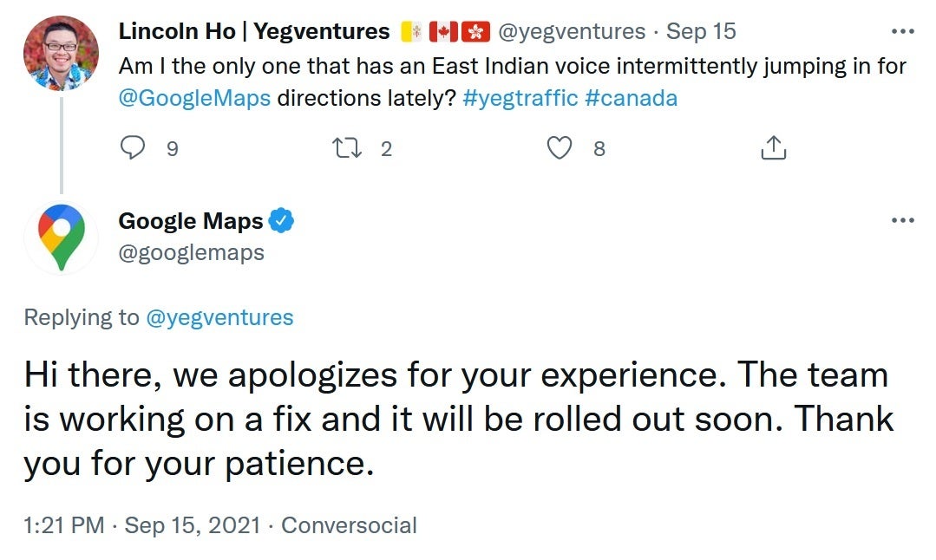Click the @yegventures handle beside name
This screenshot has width=936, height=560.
click(x=572, y=31)
